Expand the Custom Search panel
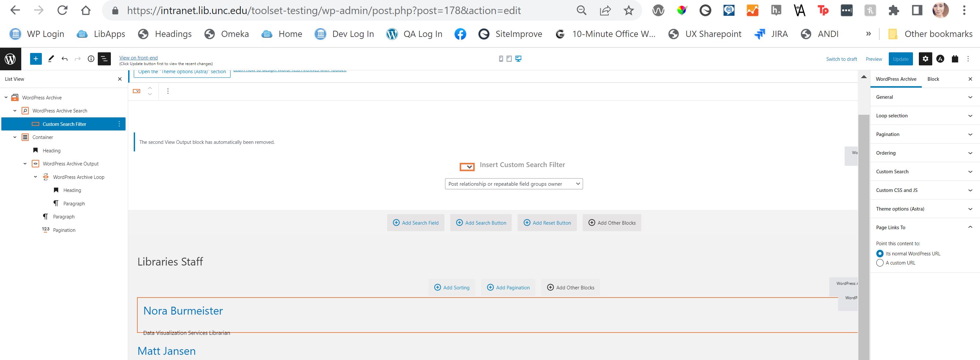Viewport: 980px width, 360px height. [x=925, y=172]
